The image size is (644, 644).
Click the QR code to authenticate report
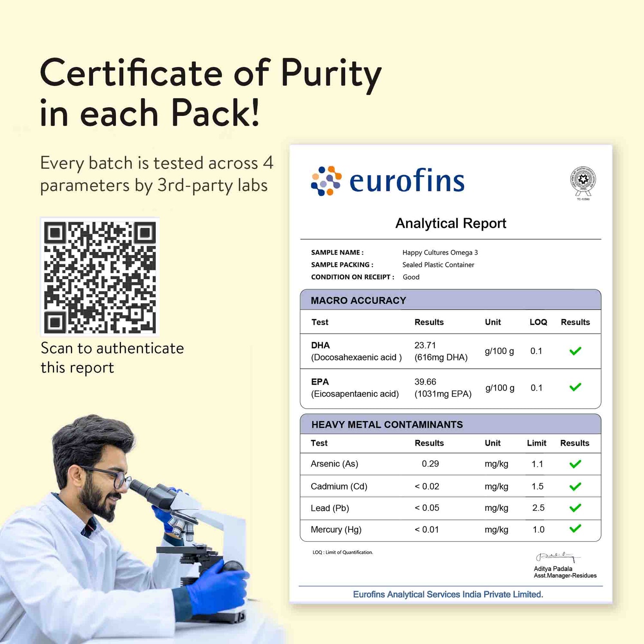[x=100, y=277]
